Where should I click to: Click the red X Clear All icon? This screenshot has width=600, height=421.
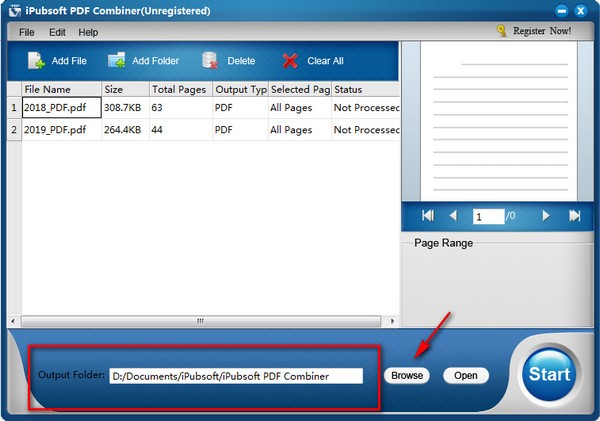tap(290, 61)
